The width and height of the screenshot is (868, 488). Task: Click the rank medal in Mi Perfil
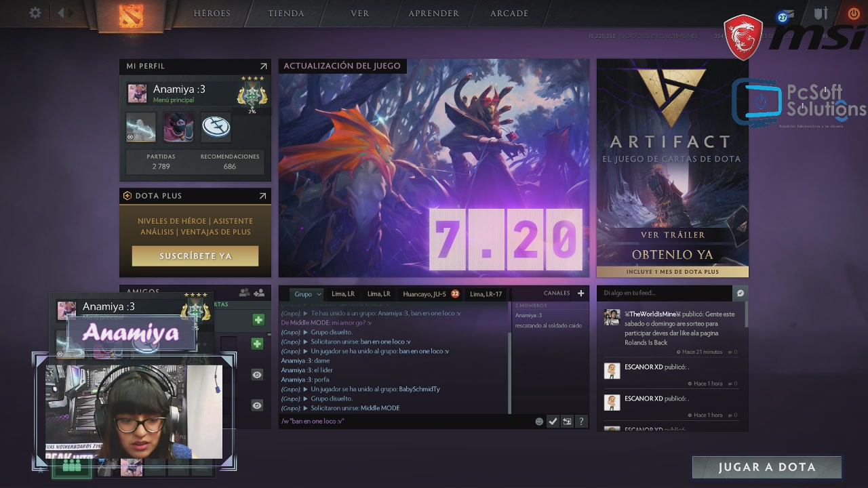tap(252, 94)
